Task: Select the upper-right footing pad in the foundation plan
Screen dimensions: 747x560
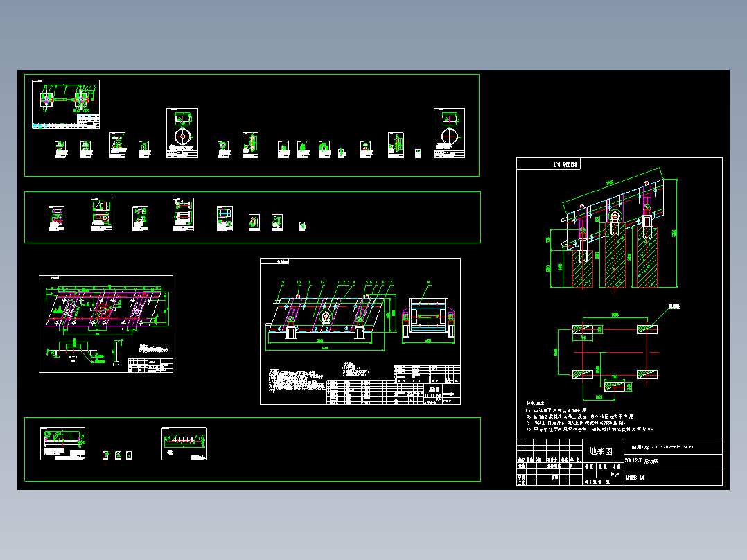Action: pos(647,329)
